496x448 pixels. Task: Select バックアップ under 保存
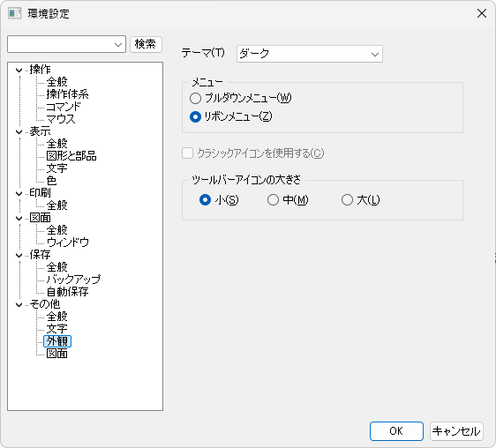[x=73, y=280]
